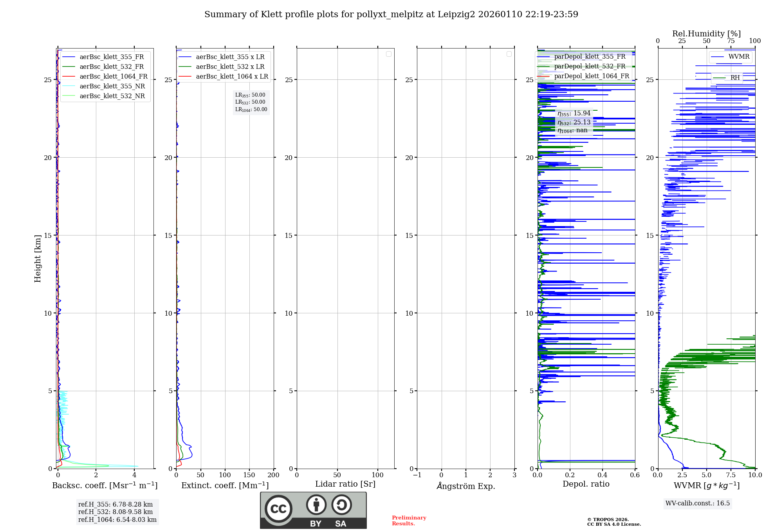Click the WV-calib.const. 16.5 label
This screenshot has height=532, width=783.
click(x=697, y=503)
